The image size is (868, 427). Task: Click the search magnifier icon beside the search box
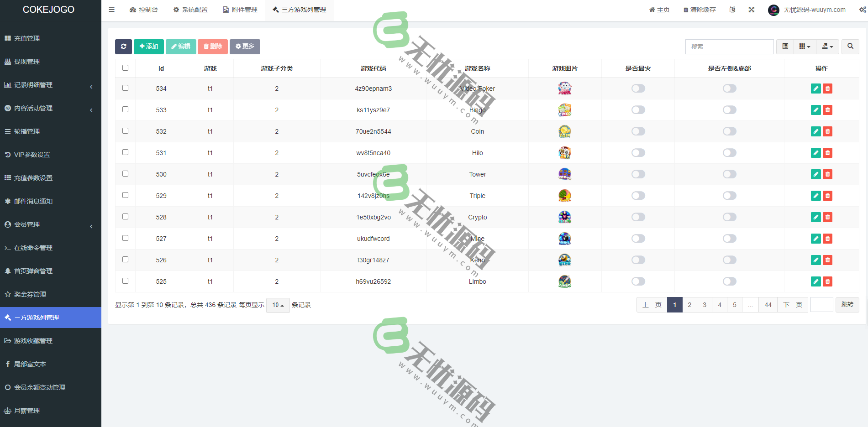point(850,46)
